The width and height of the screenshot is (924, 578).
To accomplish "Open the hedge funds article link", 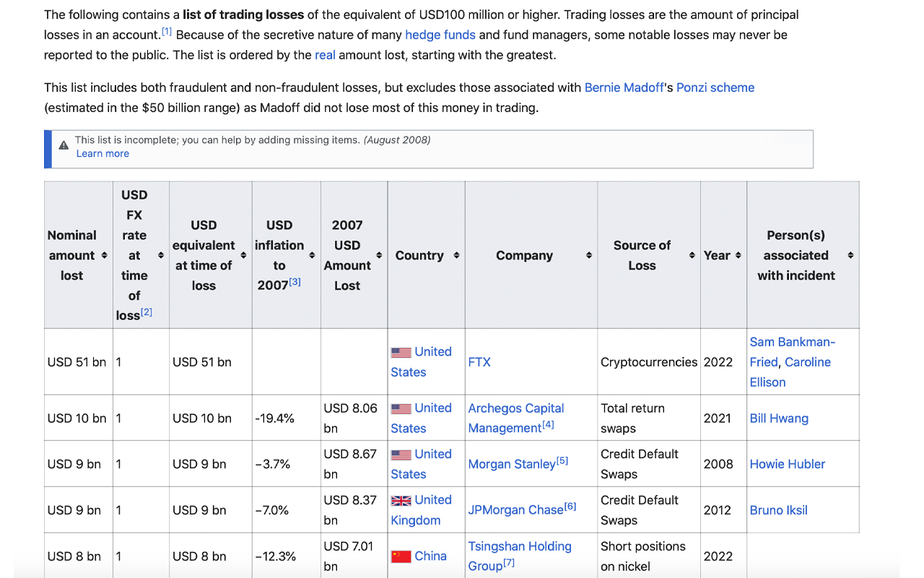I will [440, 34].
